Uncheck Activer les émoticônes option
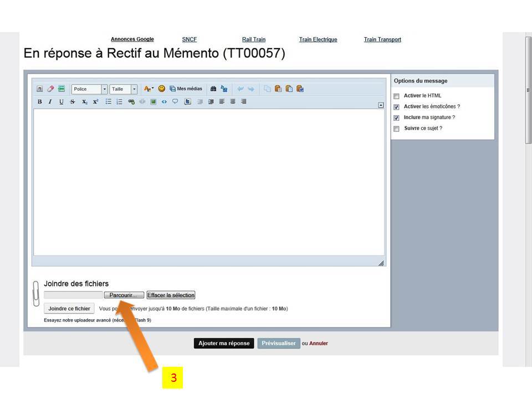Screen dimensions: 532x399 point(396,107)
